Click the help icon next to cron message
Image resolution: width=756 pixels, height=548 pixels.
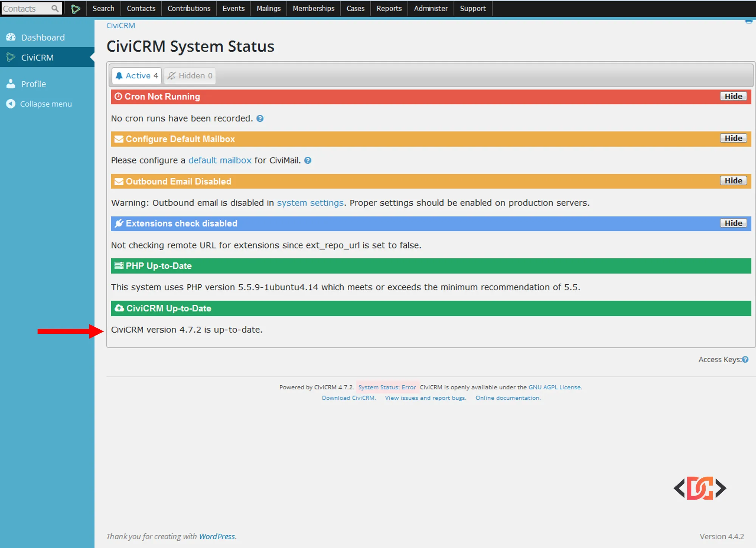click(x=260, y=118)
